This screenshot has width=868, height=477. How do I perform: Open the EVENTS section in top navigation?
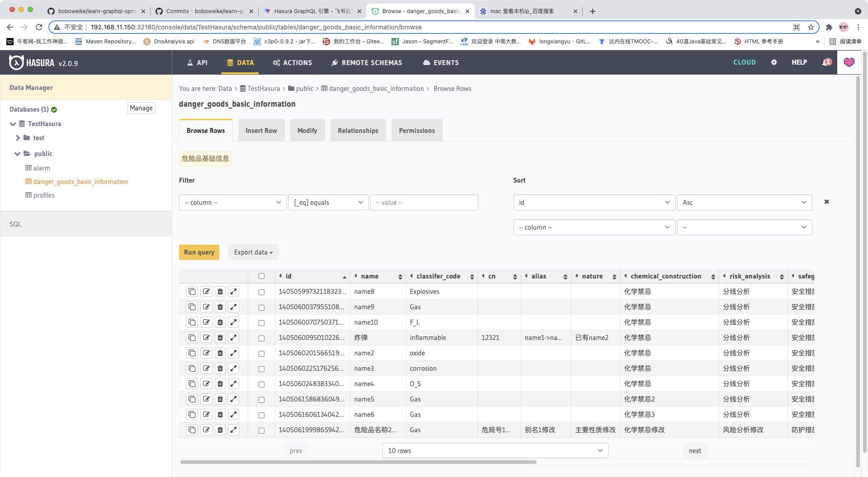click(x=440, y=62)
